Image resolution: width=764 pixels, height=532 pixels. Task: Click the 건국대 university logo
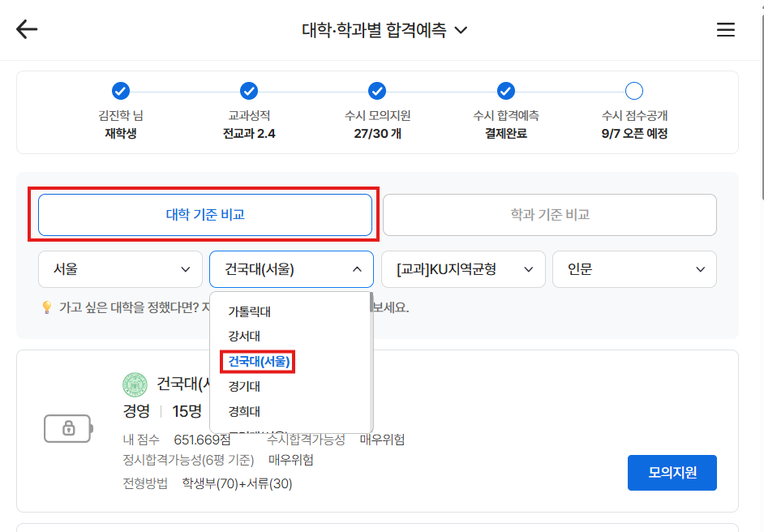click(x=135, y=385)
